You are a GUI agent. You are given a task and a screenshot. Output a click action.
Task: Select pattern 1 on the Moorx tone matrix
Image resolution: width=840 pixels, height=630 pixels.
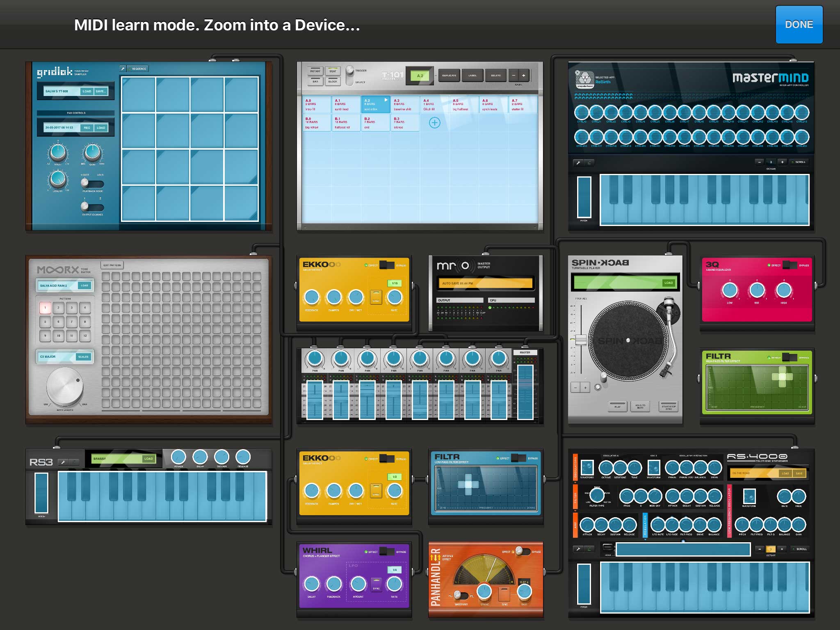click(x=45, y=308)
